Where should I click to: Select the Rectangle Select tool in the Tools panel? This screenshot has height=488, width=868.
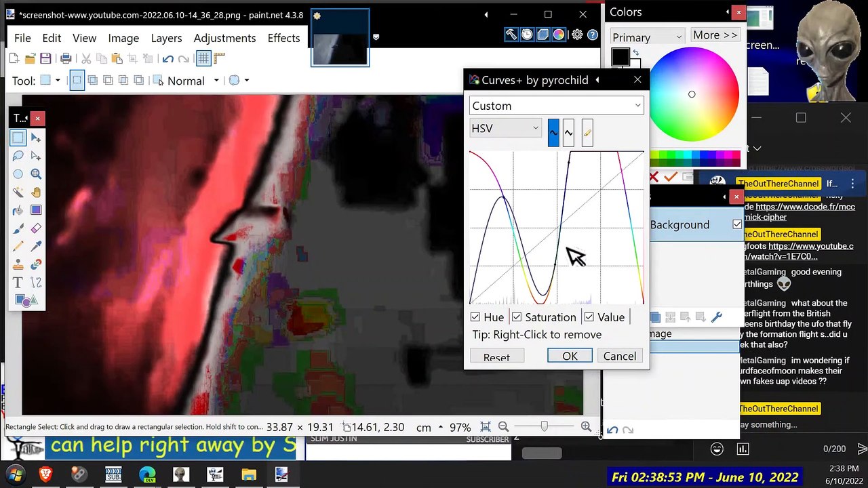[18, 138]
